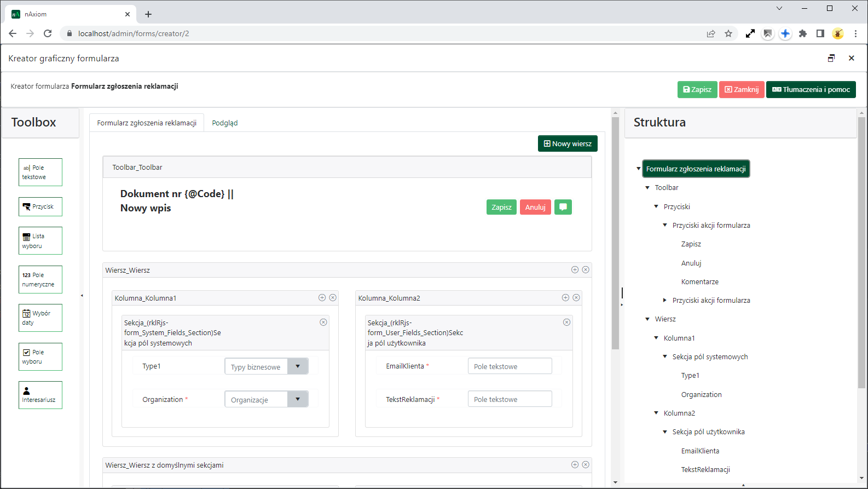Expand the second Przyciski akcji formularza node
The height and width of the screenshot is (489, 868).
[665, 300]
